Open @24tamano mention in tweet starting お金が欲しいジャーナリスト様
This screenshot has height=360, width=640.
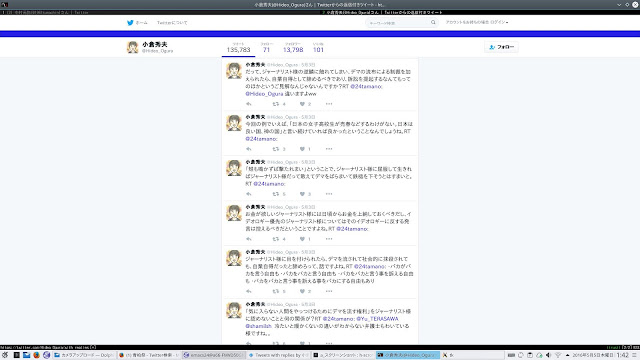click(x=352, y=229)
